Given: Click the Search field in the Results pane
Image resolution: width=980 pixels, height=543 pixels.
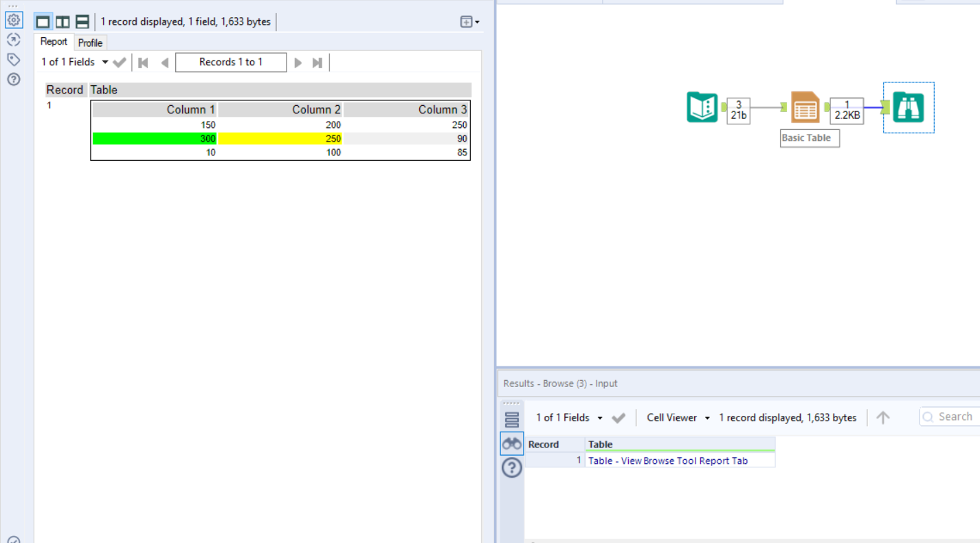Looking at the screenshot, I should 955,416.
